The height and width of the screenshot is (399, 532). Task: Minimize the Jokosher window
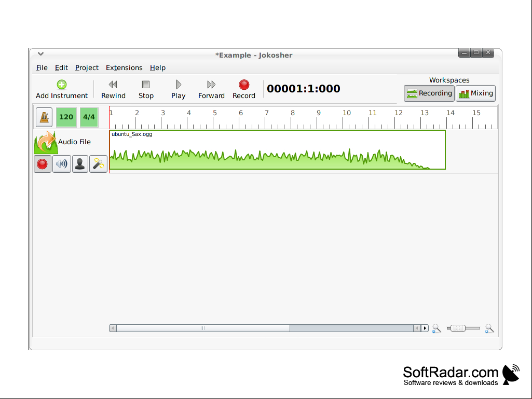point(464,52)
